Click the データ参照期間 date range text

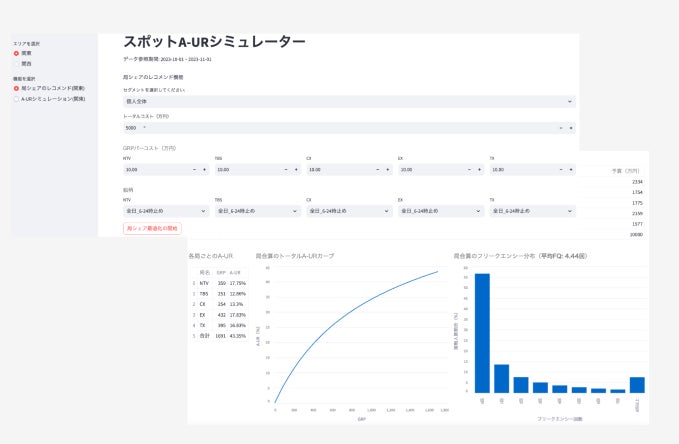pos(167,59)
